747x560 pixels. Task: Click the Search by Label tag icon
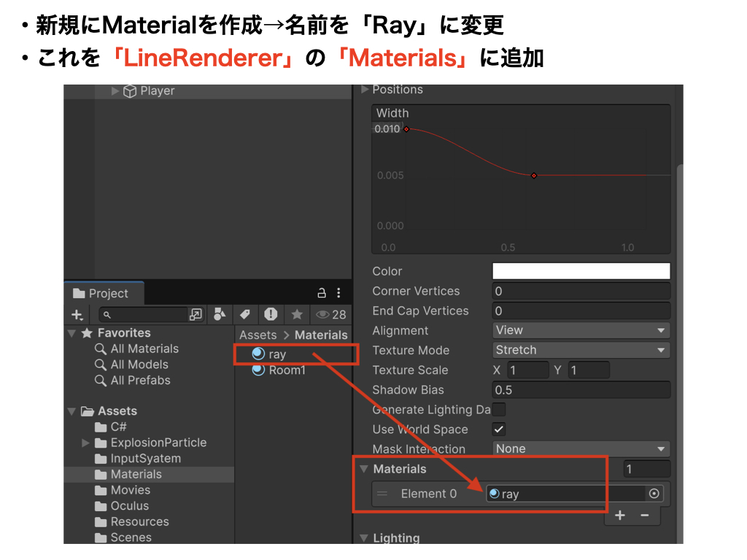pos(245,314)
